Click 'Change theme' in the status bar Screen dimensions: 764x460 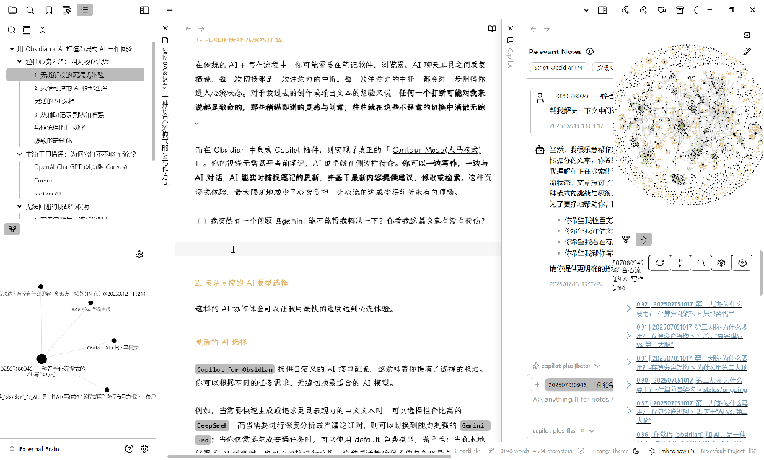611,451
